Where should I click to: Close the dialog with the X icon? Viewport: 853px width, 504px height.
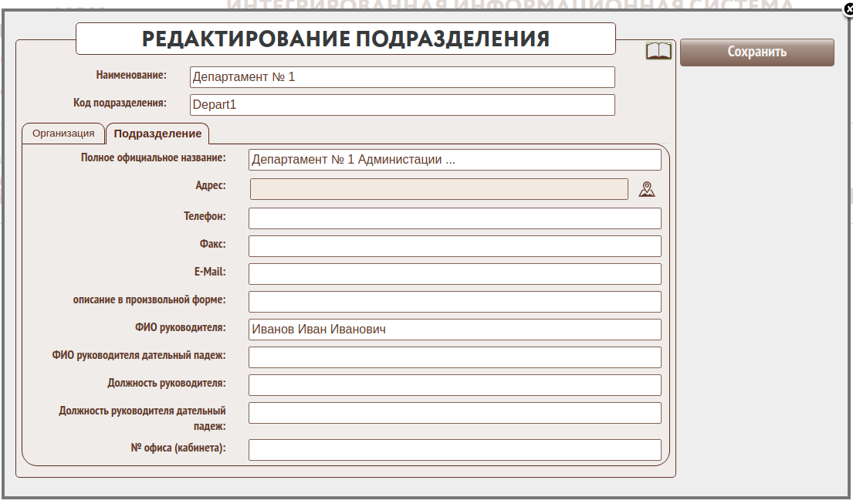pyautogui.click(x=847, y=9)
